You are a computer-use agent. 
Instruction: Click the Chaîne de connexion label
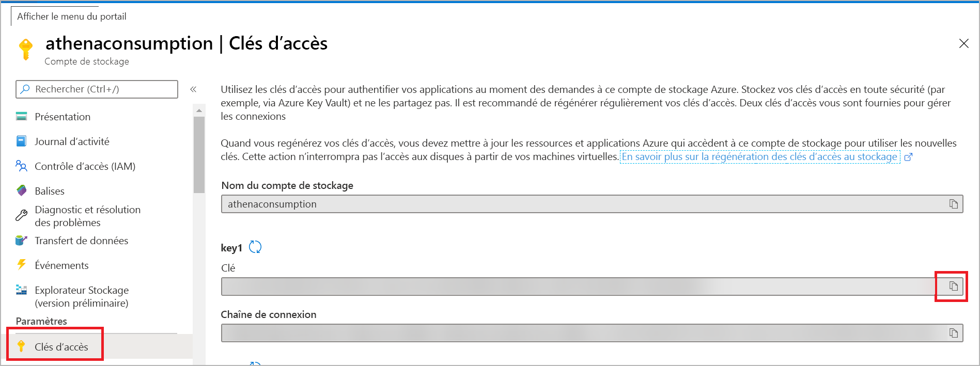point(269,314)
